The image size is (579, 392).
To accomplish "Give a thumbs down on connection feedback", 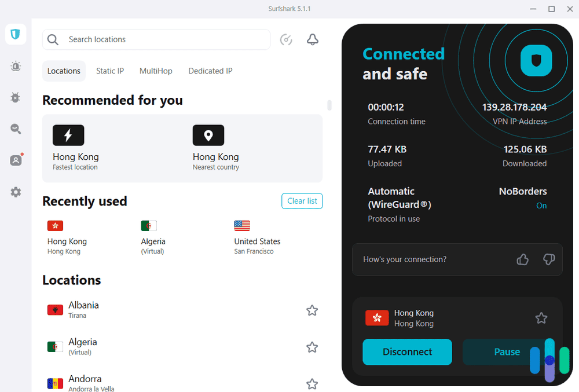I will click(548, 259).
